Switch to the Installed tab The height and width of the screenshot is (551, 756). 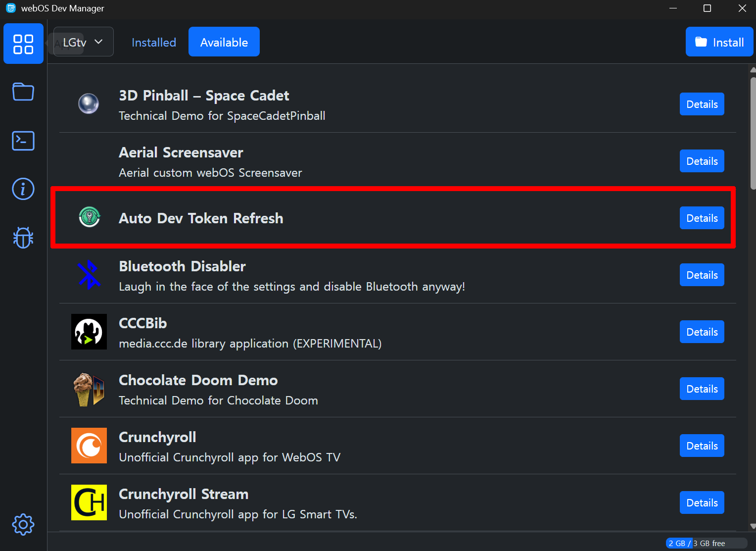154,43
